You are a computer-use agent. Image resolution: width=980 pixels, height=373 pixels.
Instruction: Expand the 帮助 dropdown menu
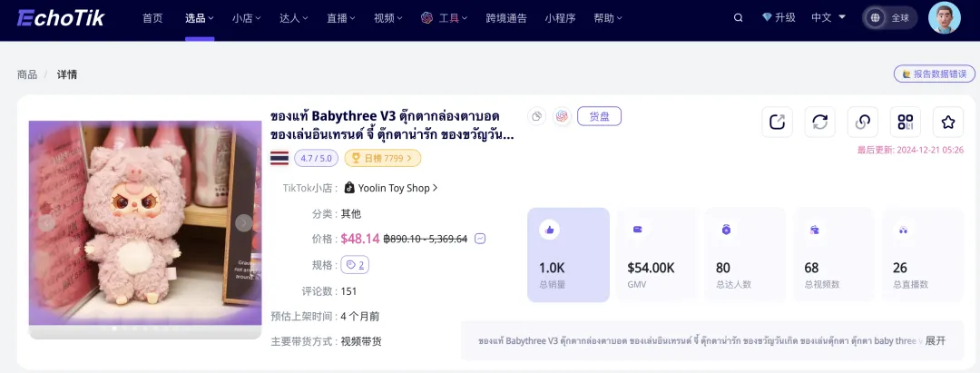pos(608,18)
